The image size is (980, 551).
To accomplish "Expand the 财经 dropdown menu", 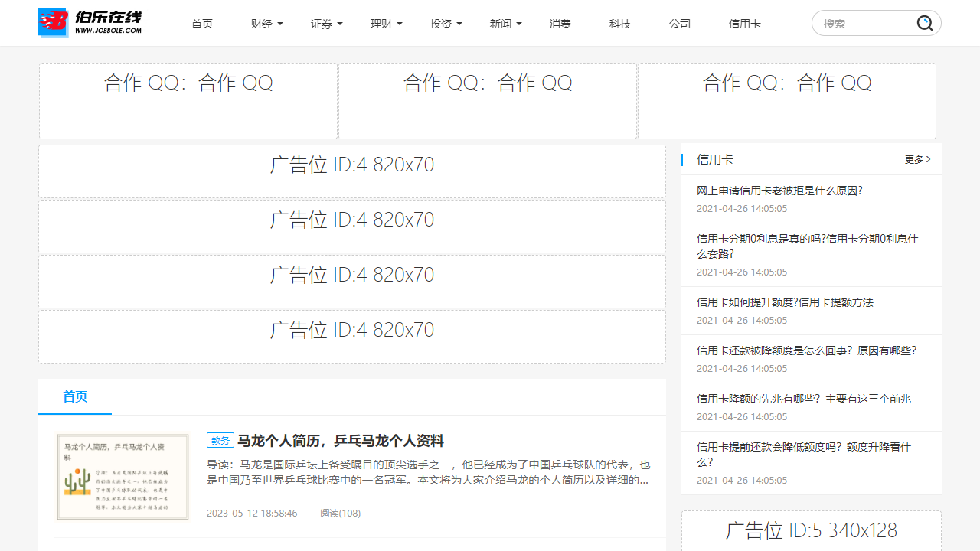I will click(266, 24).
